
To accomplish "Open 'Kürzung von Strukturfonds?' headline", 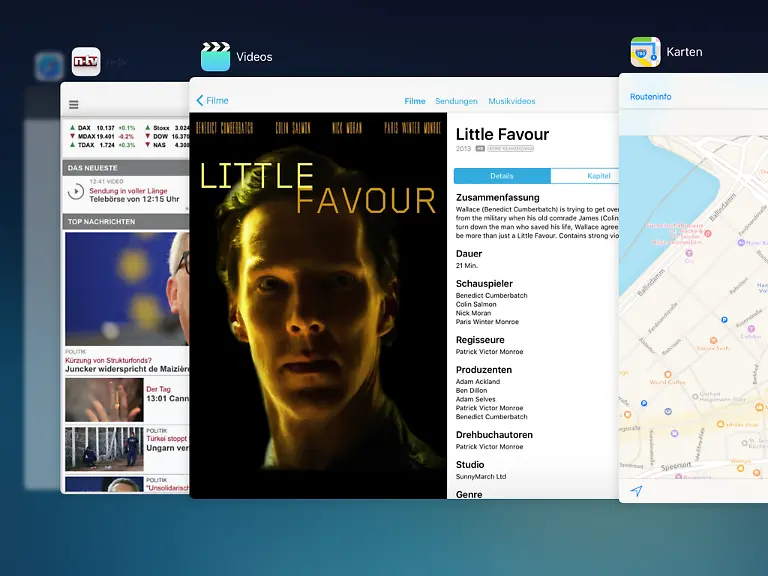I will pyautogui.click(x=108, y=360).
